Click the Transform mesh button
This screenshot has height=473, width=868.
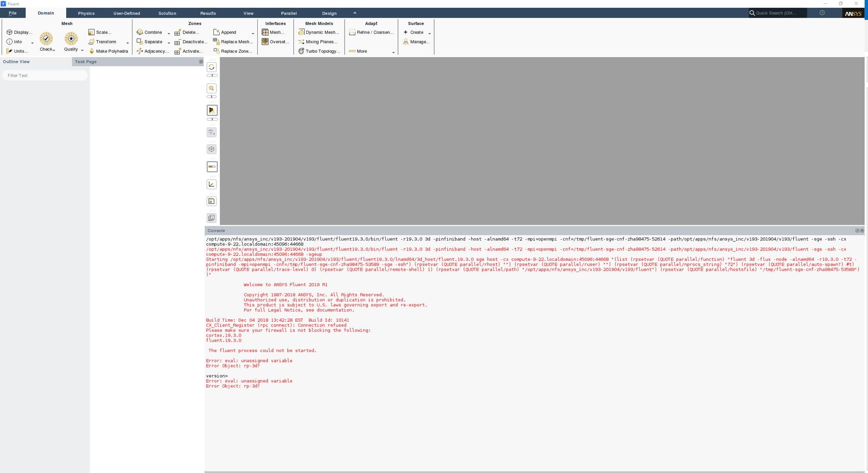pyautogui.click(x=102, y=42)
